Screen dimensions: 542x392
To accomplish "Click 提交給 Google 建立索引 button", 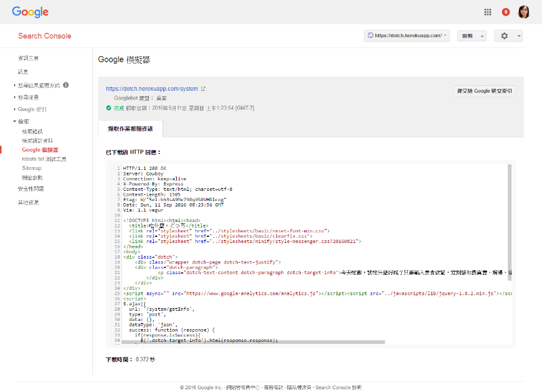I will coord(484,91).
